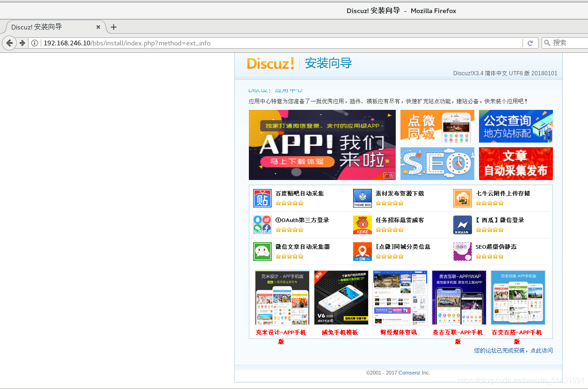Viewport: 588px width, 389px height.
Task: Click the 【西瓜】微信登录 title text
Action: click(500, 220)
